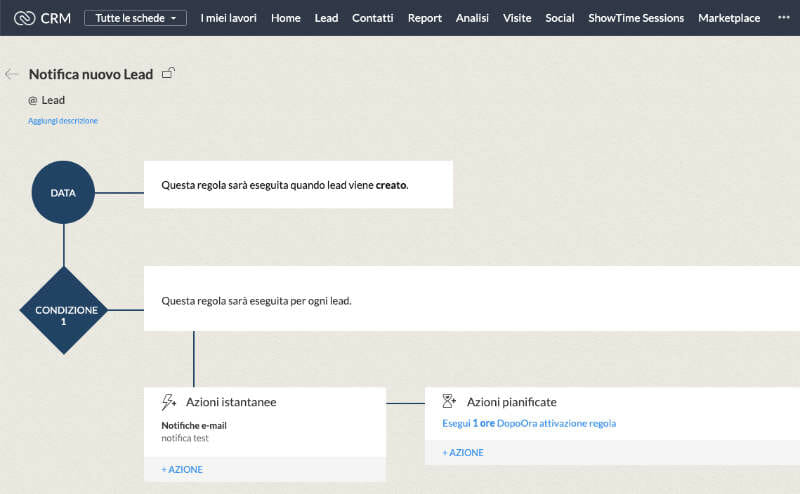Add an instant action with + AZIONE
Image resolution: width=800 pixels, height=494 pixels.
[182, 469]
